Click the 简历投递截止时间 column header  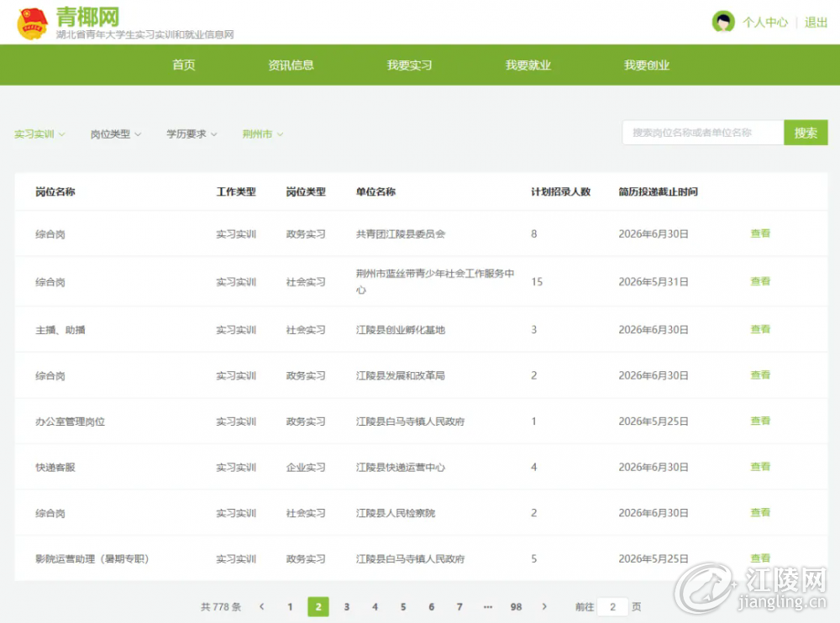[658, 191]
